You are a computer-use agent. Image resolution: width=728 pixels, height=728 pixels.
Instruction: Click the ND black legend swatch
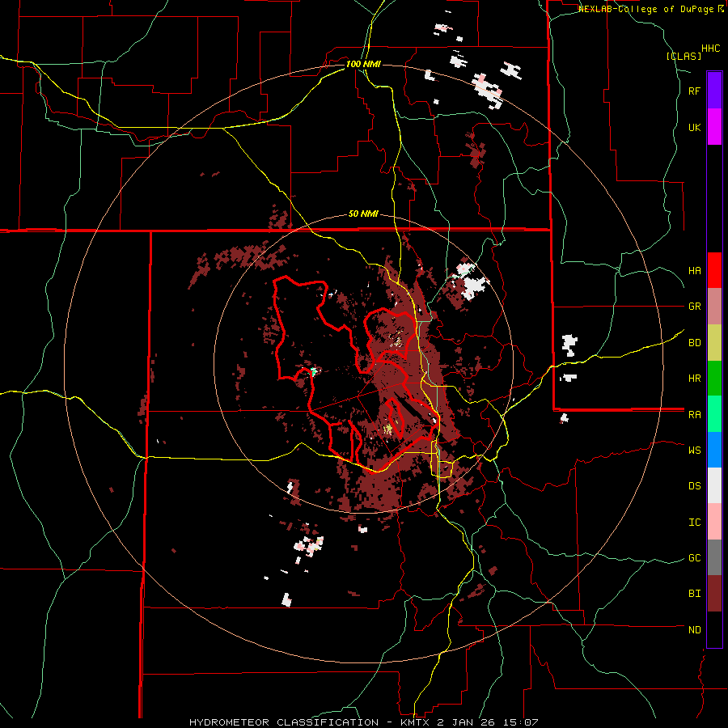(x=714, y=629)
